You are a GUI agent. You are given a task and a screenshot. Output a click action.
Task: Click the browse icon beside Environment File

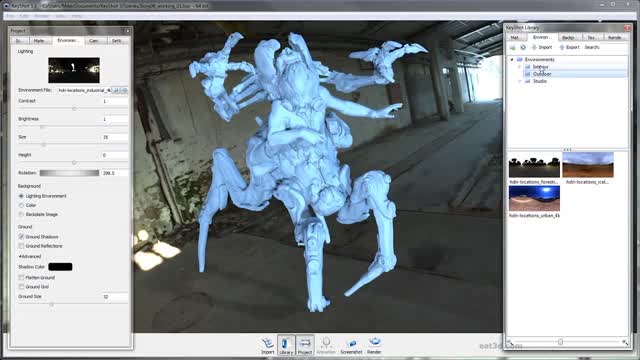click(x=116, y=90)
